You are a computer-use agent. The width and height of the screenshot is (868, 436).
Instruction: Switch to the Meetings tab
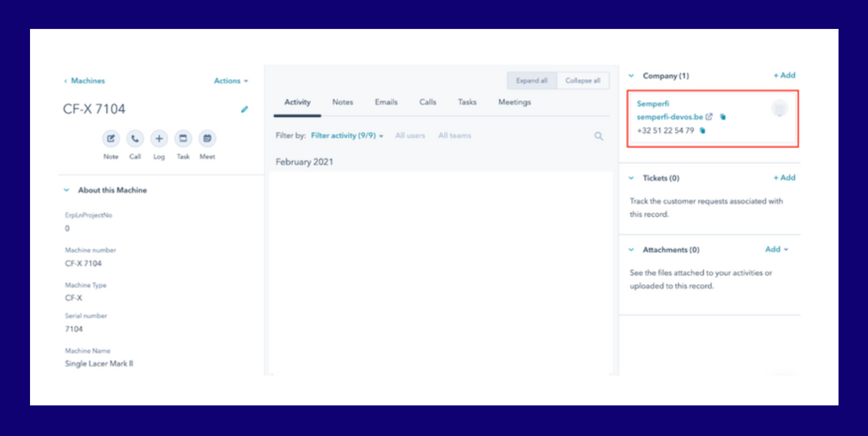click(x=514, y=102)
